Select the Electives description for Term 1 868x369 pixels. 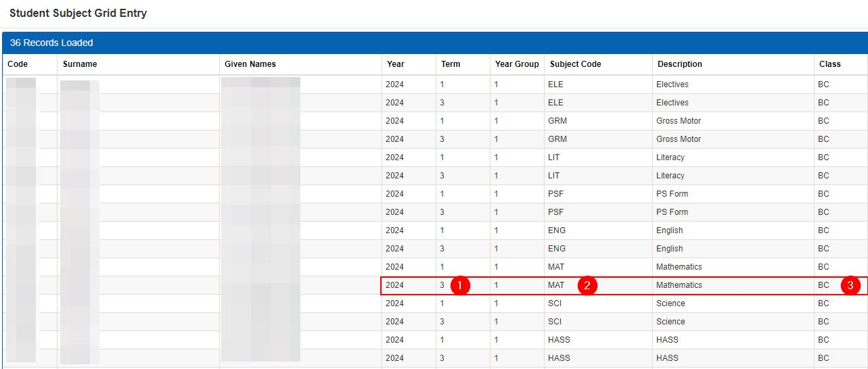point(672,84)
